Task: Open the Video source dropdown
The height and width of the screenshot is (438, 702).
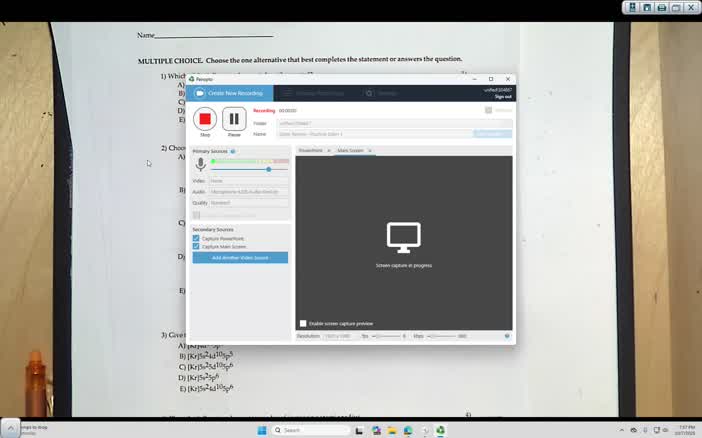Action: 248,181
